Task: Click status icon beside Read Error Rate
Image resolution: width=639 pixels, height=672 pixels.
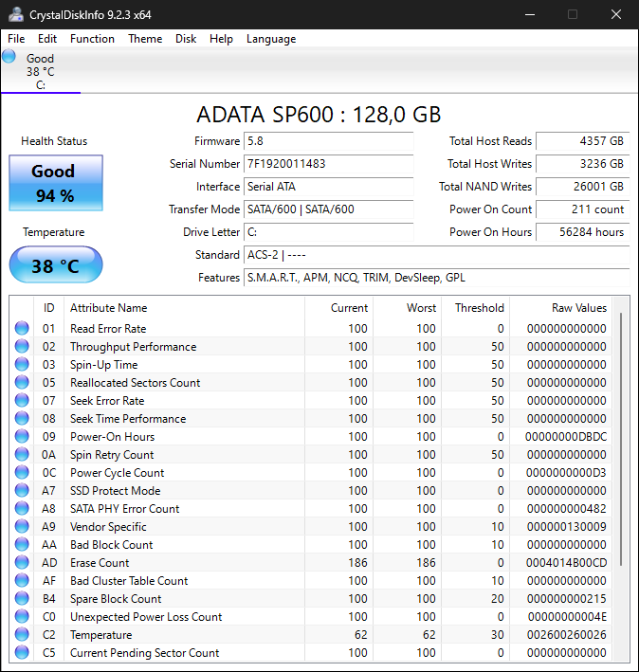Action: 22,329
